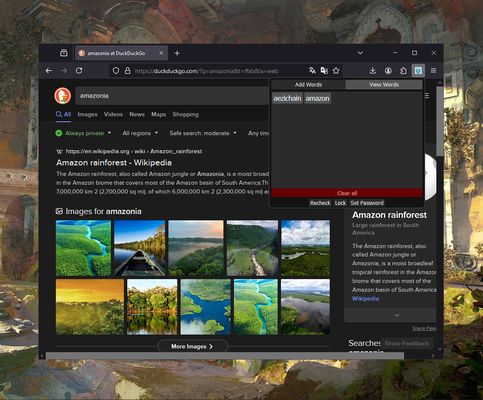Viewport: 483px width, 400px height.
Task: Open the downloads panel
Action: click(373, 71)
